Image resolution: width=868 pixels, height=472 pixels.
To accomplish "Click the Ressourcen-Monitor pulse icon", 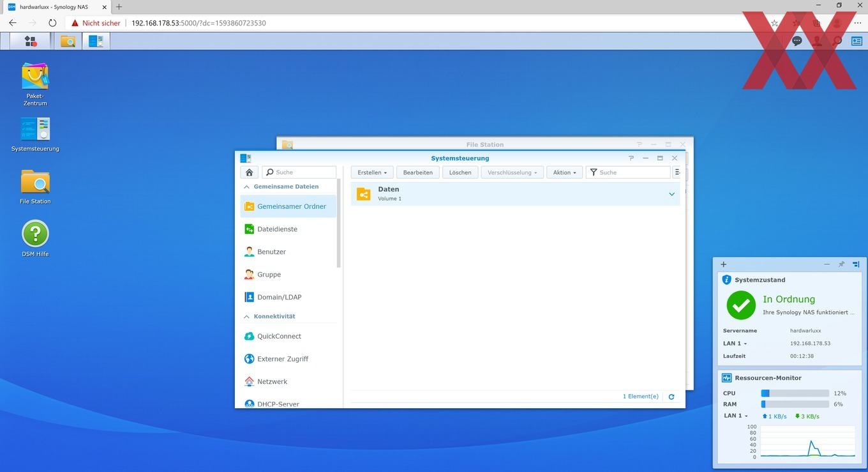I will [x=727, y=377].
